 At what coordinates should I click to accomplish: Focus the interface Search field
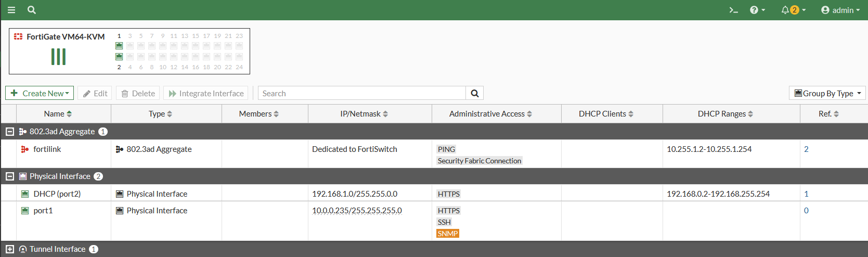(362, 93)
